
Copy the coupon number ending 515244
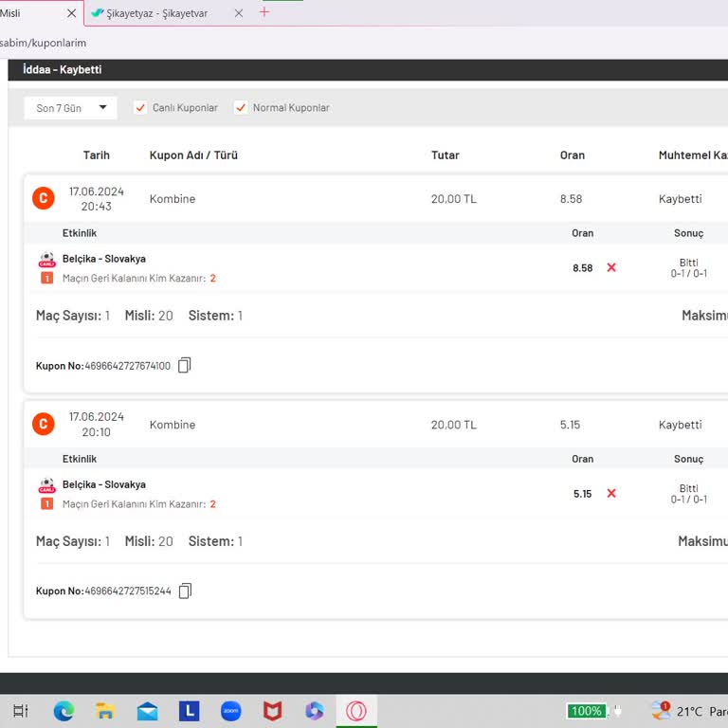(185, 591)
